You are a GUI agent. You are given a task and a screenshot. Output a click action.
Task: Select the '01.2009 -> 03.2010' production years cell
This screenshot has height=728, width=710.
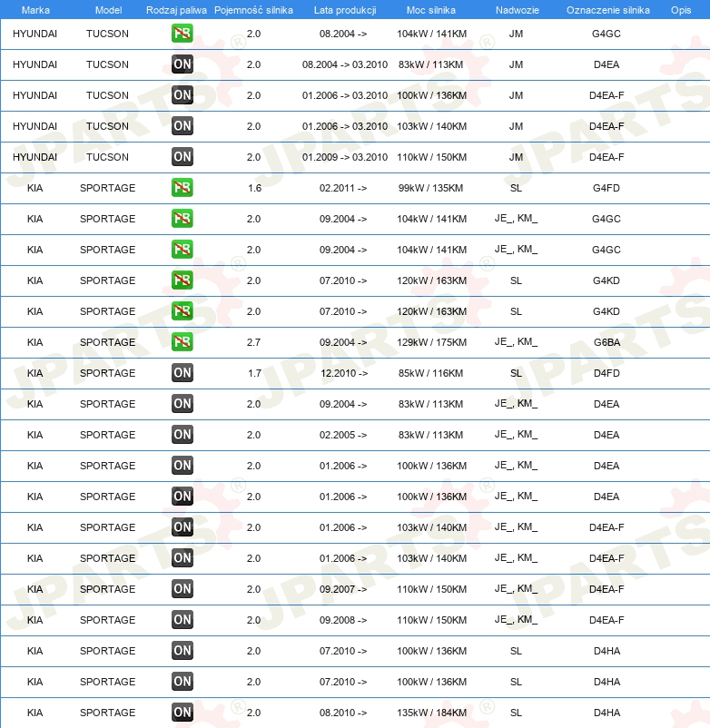coord(345,157)
